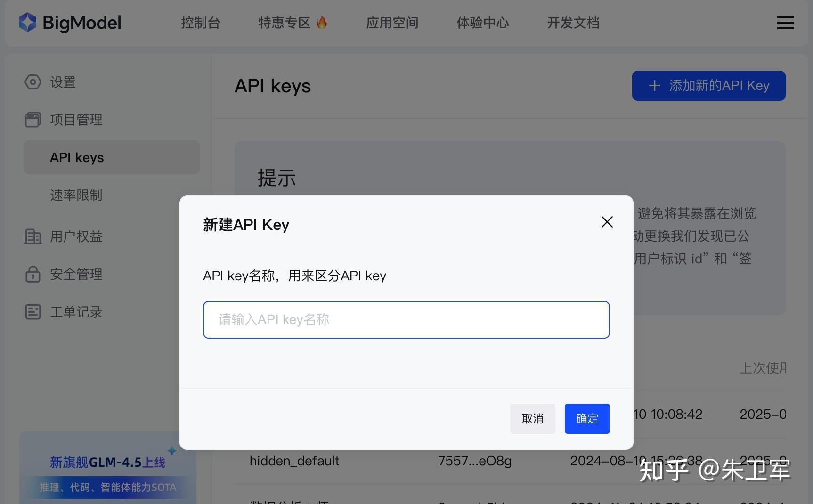813x504 pixels.
Task: Select API keys in the sidebar
Action: point(77,157)
